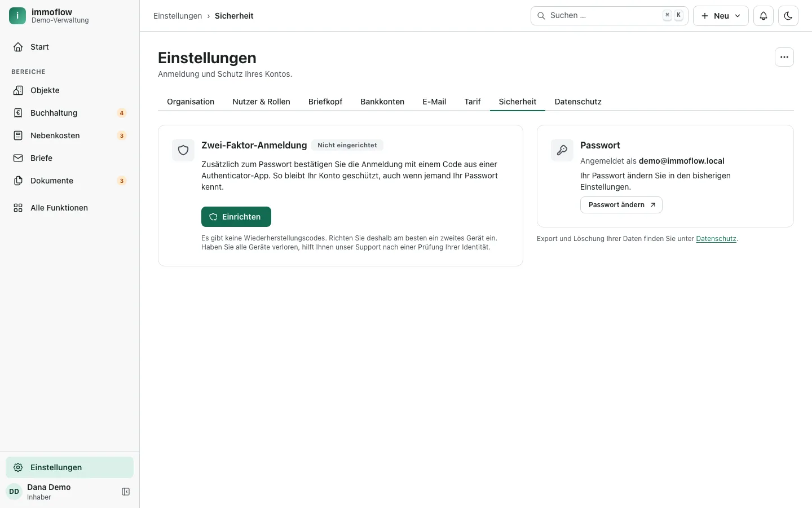
Task: Click Sicherheit breadcrumb text
Action: tap(234, 16)
